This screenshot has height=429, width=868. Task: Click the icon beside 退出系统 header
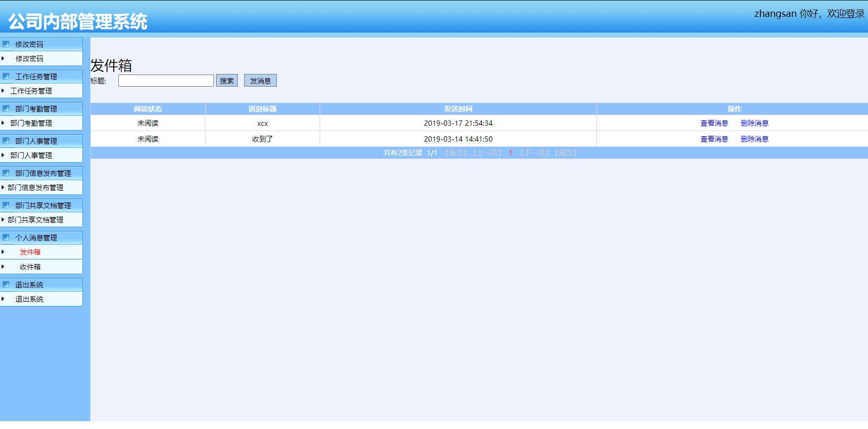coord(6,285)
